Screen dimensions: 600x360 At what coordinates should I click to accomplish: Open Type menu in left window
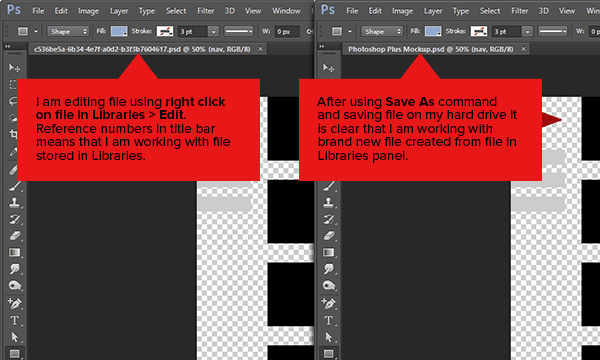(x=147, y=11)
